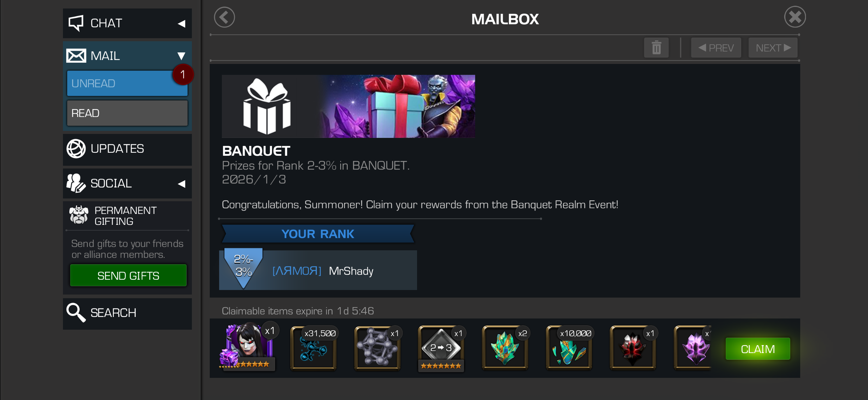Collapse the Mail section arrow
Viewport: 868px width, 400px height.
tap(181, 56)
